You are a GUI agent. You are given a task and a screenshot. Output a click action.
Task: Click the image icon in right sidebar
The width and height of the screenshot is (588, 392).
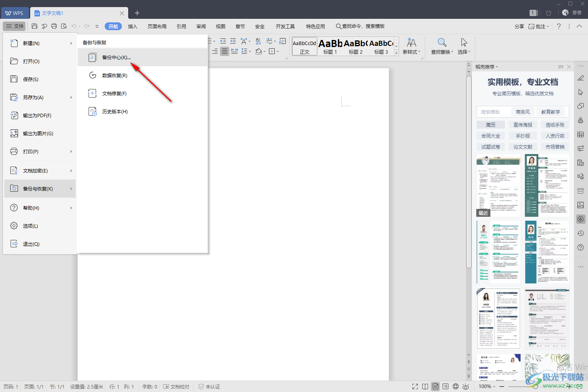coord(581,205)
